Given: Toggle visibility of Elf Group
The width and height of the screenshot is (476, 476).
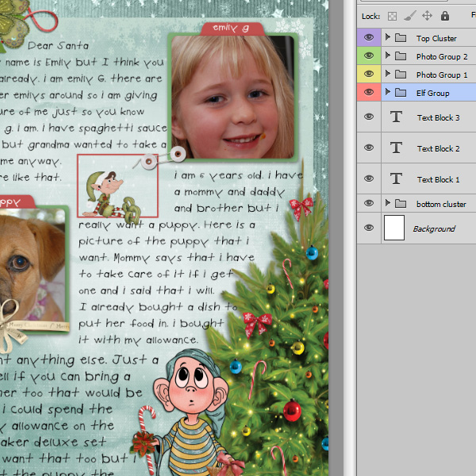Looking at the screenshot, I should pyautogui.click(x=369, y=92).
